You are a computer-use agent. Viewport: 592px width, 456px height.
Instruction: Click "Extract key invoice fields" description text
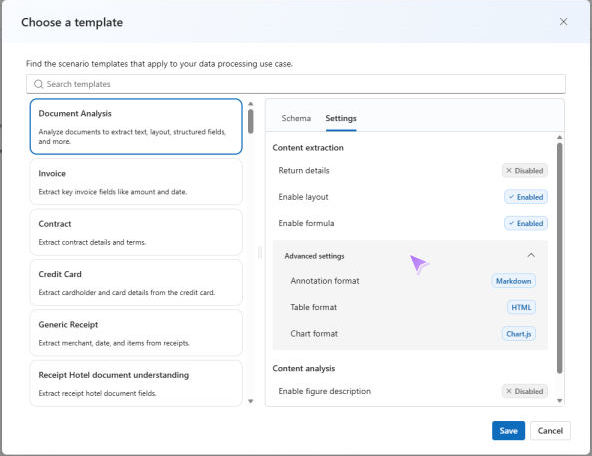click(x=113, y=192)
